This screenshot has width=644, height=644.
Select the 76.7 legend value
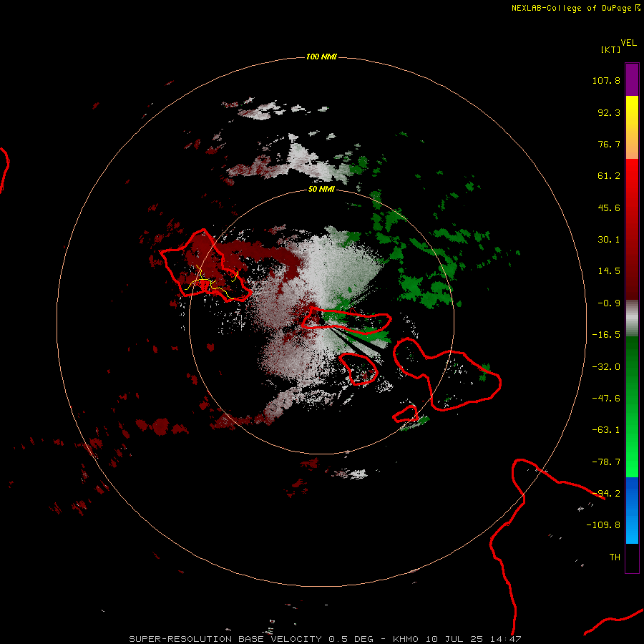[x=609, y=144]
